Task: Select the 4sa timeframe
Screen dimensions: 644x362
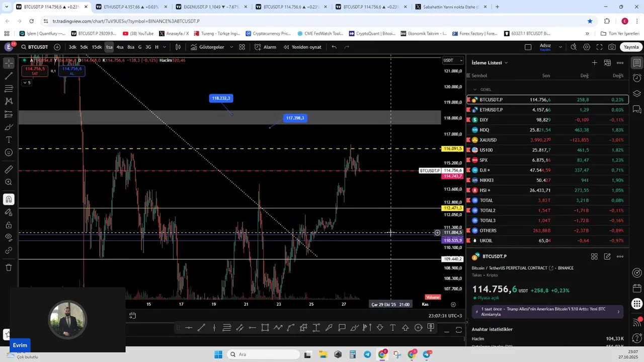Action: [120, 47]
